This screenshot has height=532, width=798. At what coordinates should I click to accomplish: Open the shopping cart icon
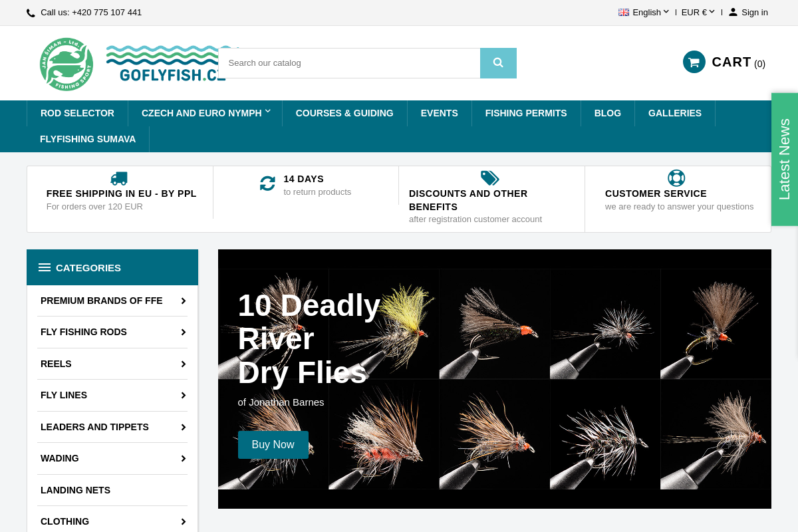pos(694,62)
